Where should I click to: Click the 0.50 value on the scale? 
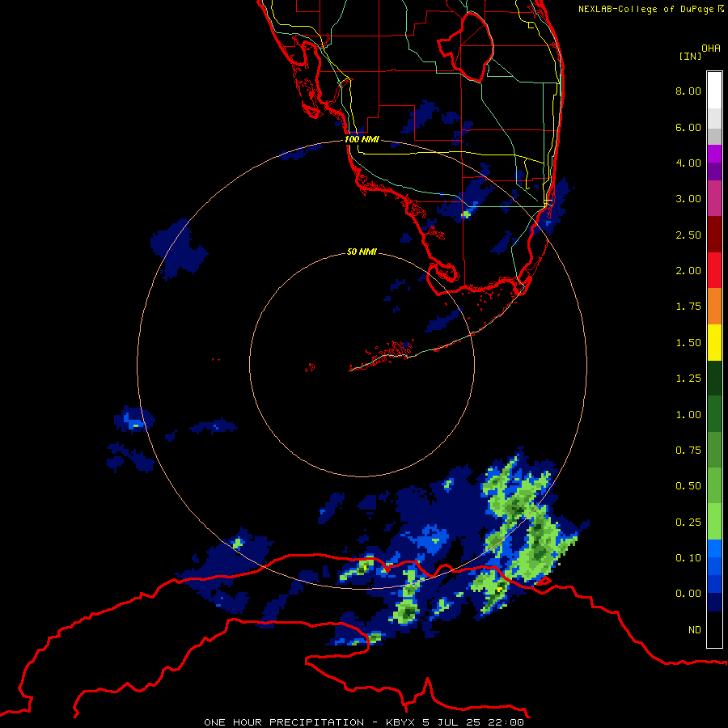pyautogui.click(x=688, y=486)
